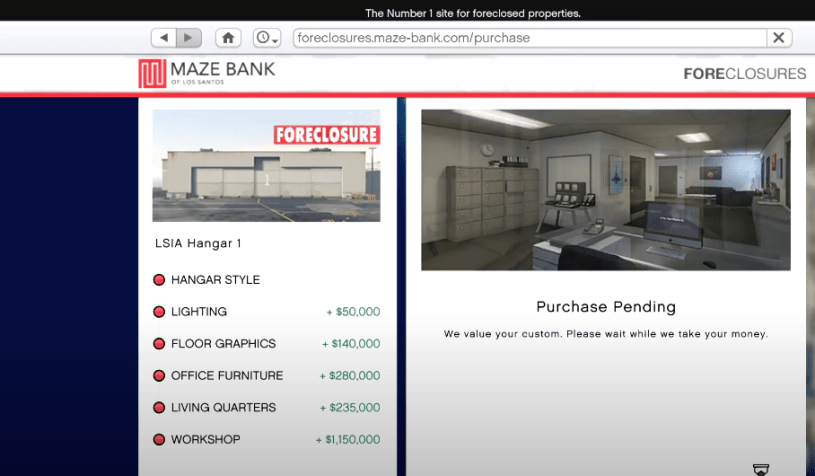
Task: Click the + $140,000 floor graphics price
Action: (x=351, y=343)
